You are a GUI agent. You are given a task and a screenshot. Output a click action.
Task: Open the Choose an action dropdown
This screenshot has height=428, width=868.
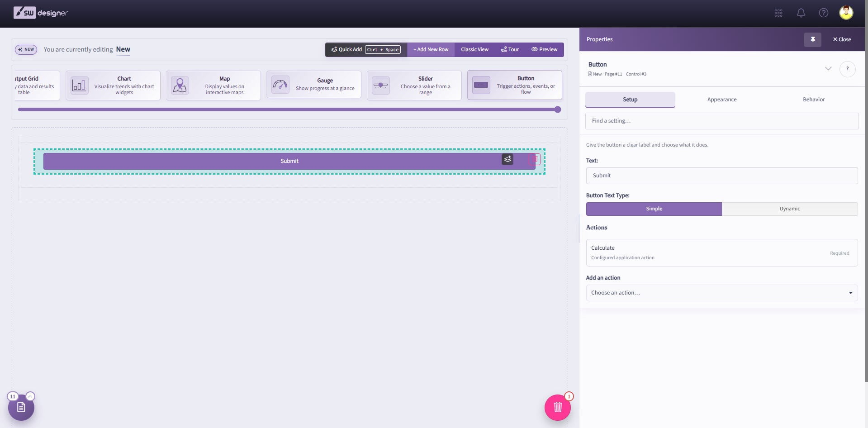coord(722,293)
